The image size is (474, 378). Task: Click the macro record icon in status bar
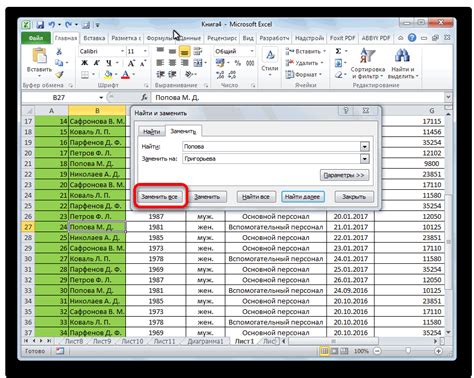click(60, 351)
